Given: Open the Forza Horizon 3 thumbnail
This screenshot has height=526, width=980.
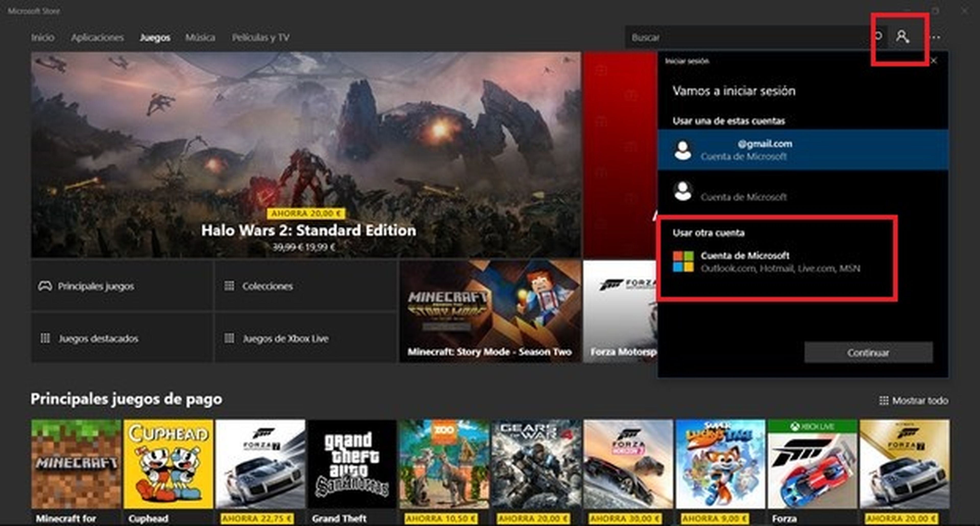Looking at the screenshot, I should [629, 464].
